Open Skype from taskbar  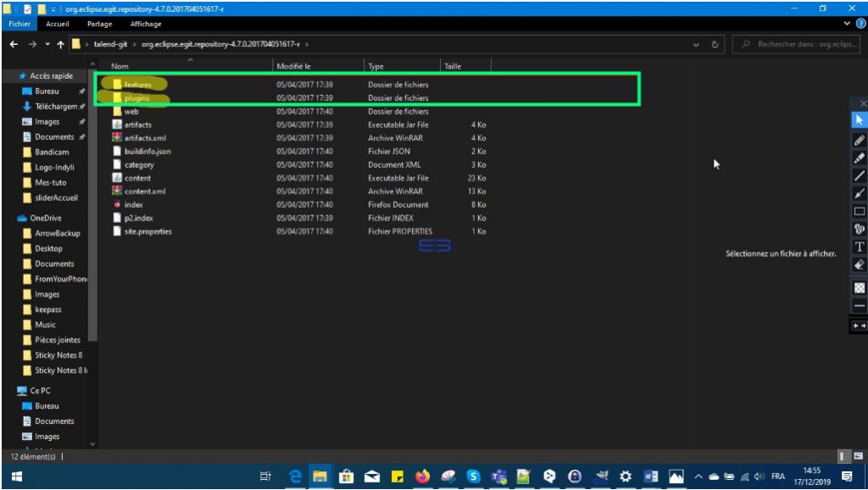click(x=473, y=476)
